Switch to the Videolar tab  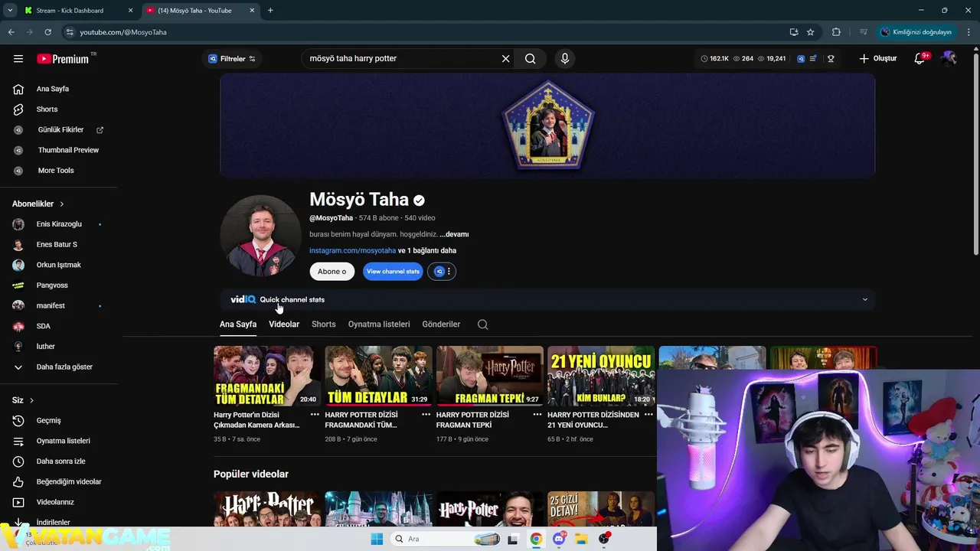click(x=284, y=324)
